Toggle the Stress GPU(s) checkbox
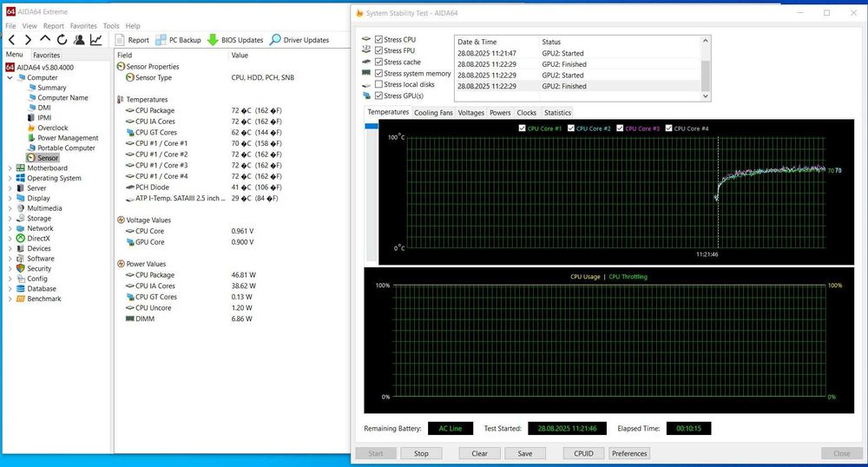Viewport: 868px width, 467px height. 378,95
